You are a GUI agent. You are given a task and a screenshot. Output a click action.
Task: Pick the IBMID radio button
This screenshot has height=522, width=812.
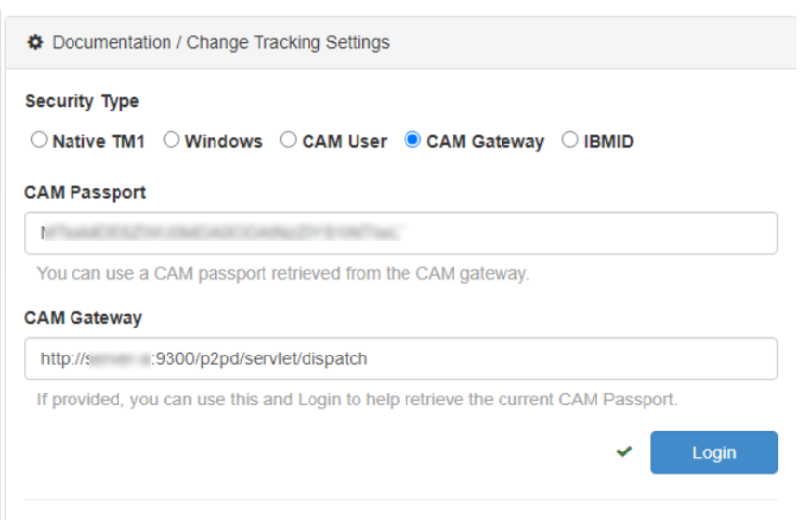click(570, 140)
